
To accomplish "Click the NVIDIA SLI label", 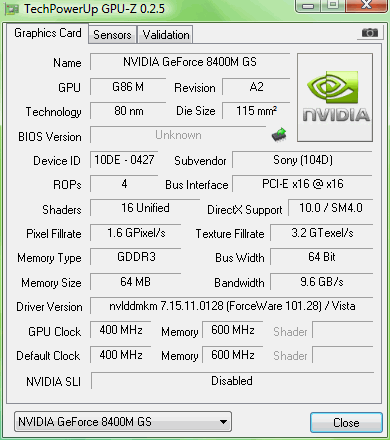I will pyautogui.click(x=54, y=382).
